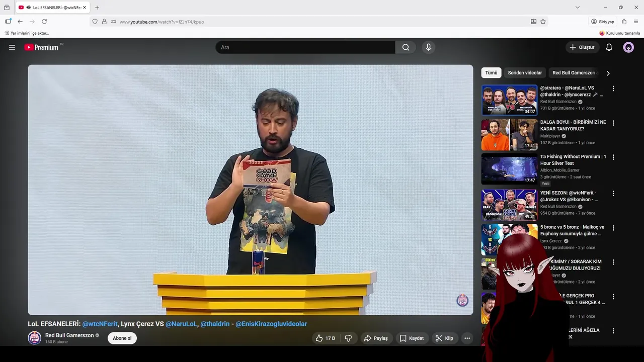Open the @NaruLoL mention link
Viewport: 644px width, 362px height.
[x=181, y=324]
